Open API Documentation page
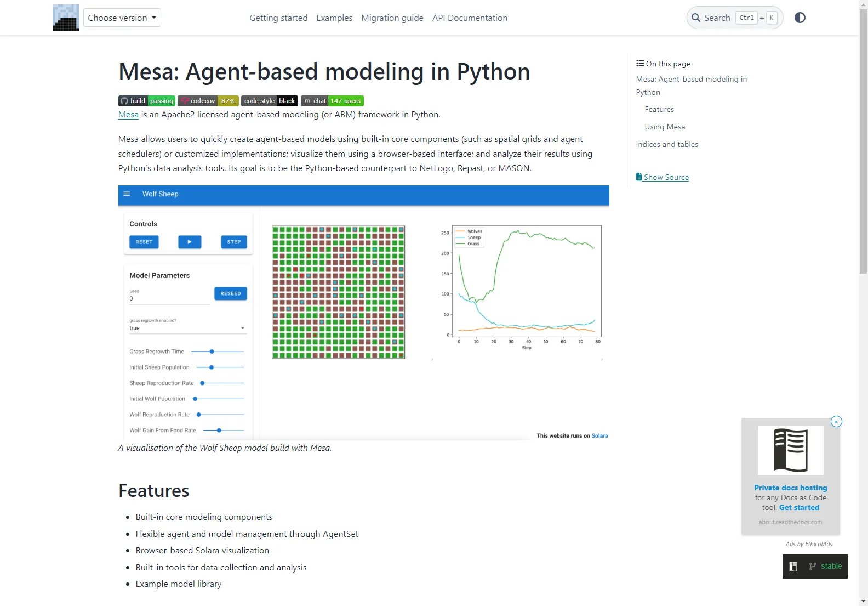 (x=470, y=18)
